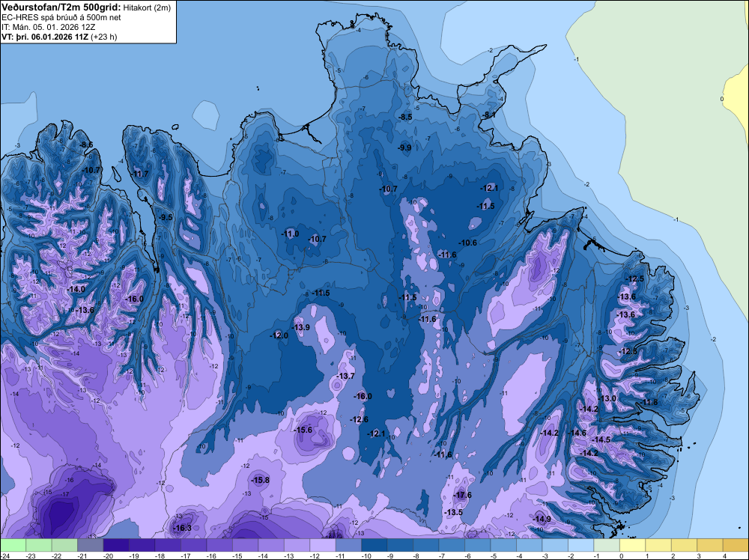749x560 pixels.
Task: Select the -9.5 temperature label
Action: pos(166,217)
